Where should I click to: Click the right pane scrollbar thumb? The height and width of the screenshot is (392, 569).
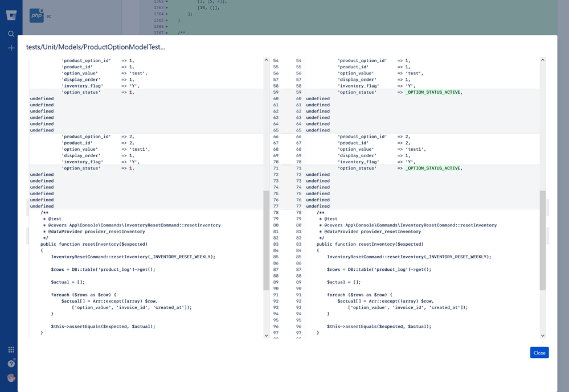pyautogui.click(x=542, y=241)
